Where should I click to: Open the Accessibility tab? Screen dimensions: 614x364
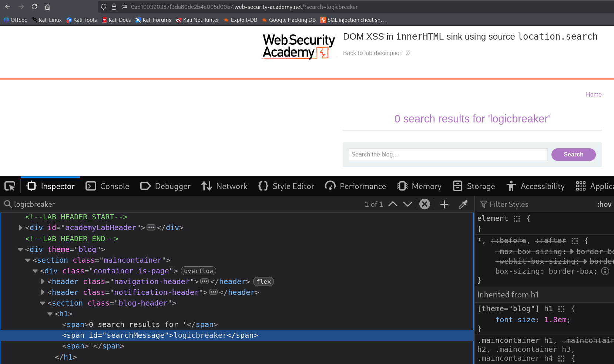click(x=536, y=186)
